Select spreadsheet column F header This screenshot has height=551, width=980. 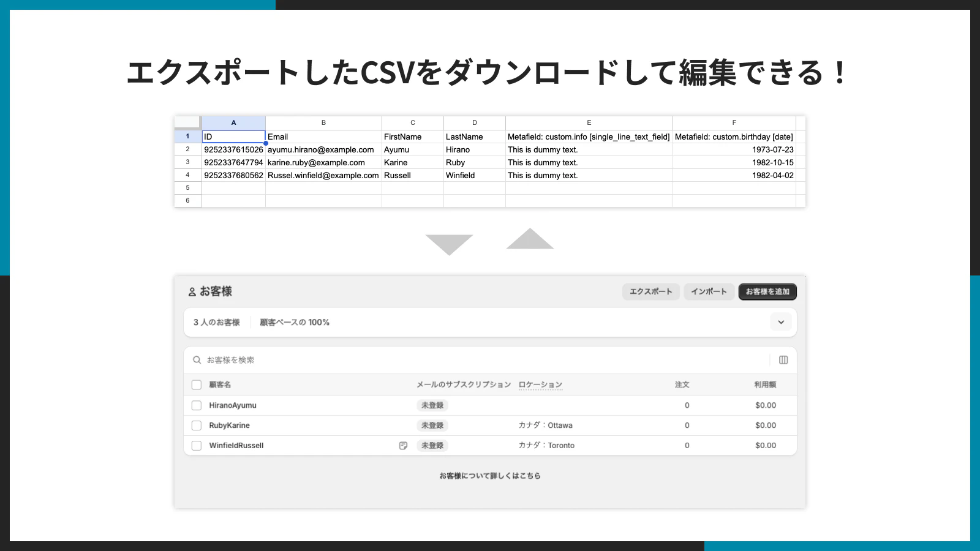tap(734, 122)
